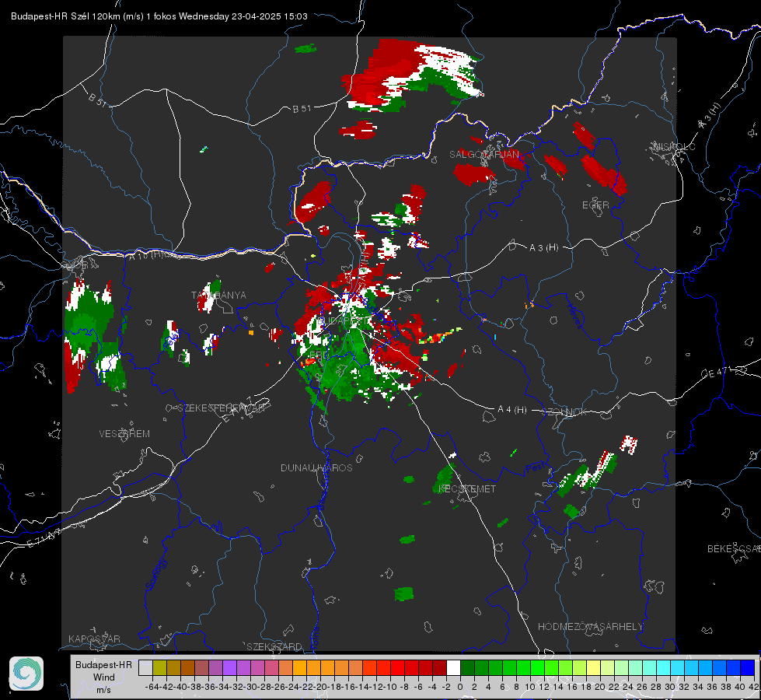The height and width of the screenshot is (700, 761).
Task: Click the blue 'Heves' county label
Action: [x=574, y=316]
